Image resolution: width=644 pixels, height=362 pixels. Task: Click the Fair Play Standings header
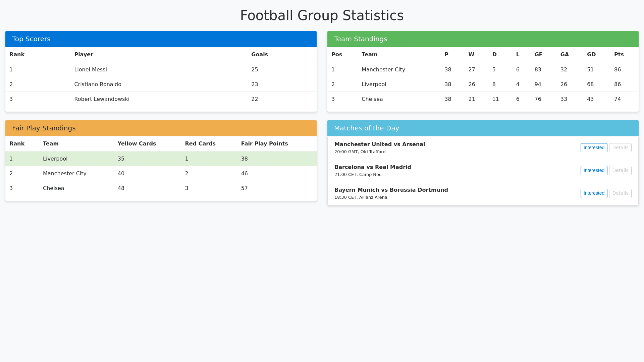[161, 128]
